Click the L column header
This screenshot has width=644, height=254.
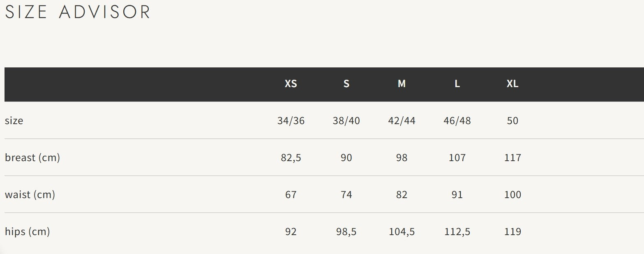tap(457, 84)
